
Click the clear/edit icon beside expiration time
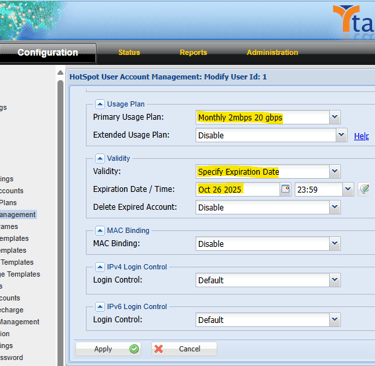(364, 189)
